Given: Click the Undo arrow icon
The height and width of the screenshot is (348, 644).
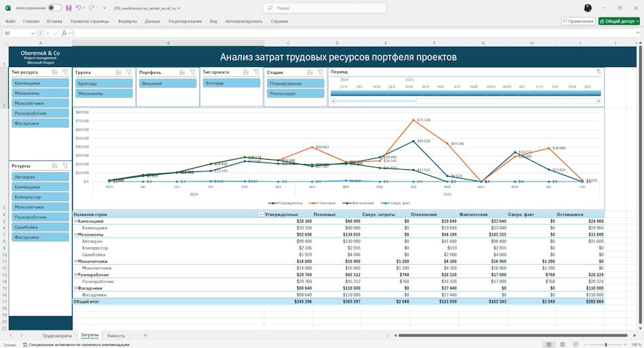Looking at the screenshot, I should tap(78, 8).
